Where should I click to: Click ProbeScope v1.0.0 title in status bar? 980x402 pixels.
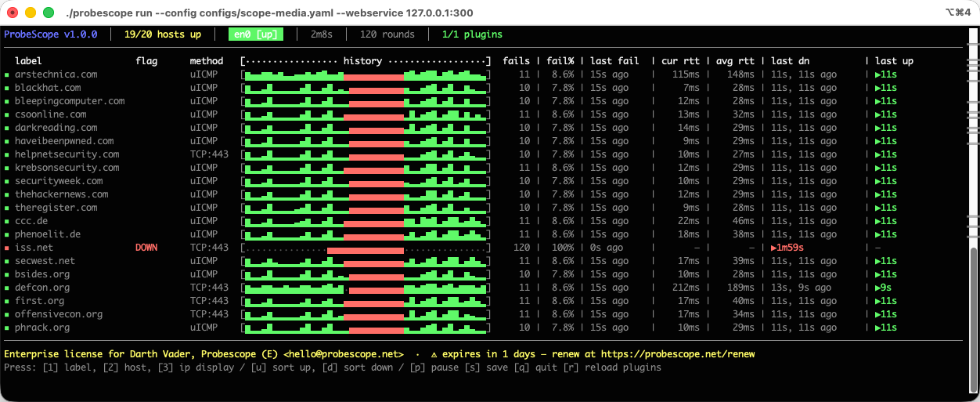click(51, 34)
